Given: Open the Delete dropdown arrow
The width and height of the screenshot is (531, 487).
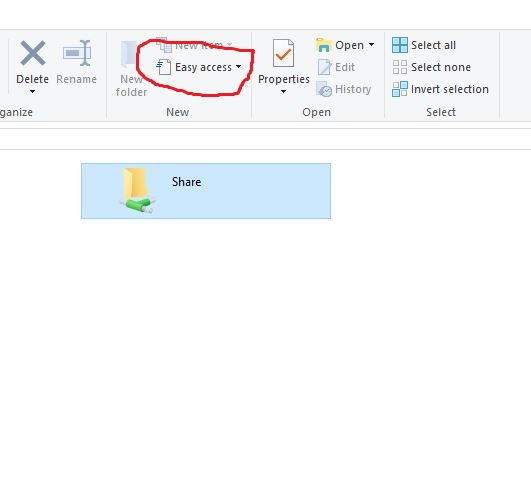Looking at the screenshot, I should click(x=33, y=91).
